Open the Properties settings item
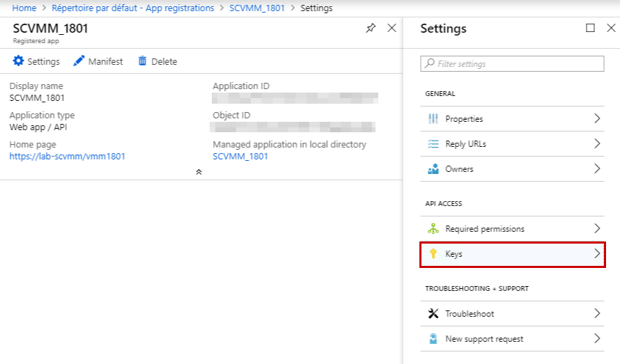This screenshot has width=620, height=364. pyautogui.click(x=513, y=118)
